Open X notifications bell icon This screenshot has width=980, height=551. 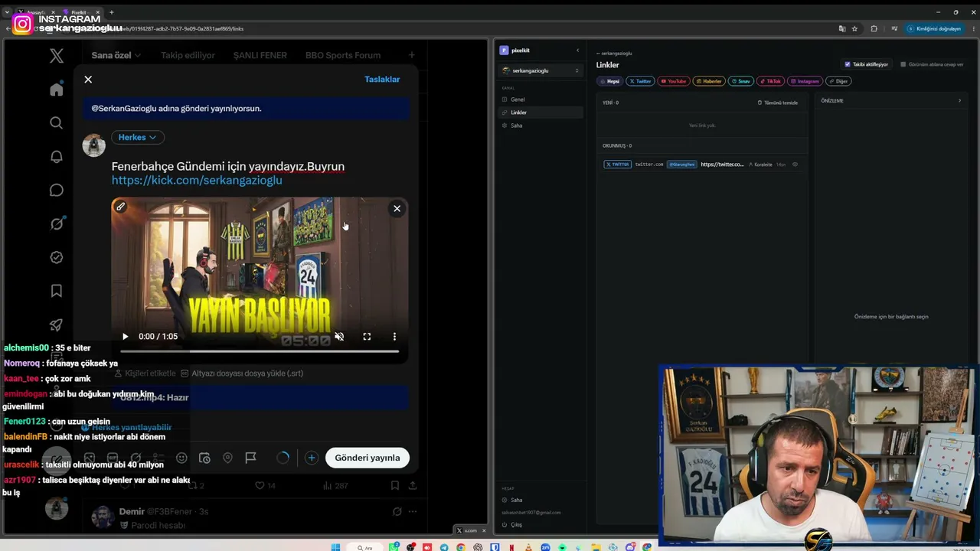pyautogui.click(x=57, y=156)
